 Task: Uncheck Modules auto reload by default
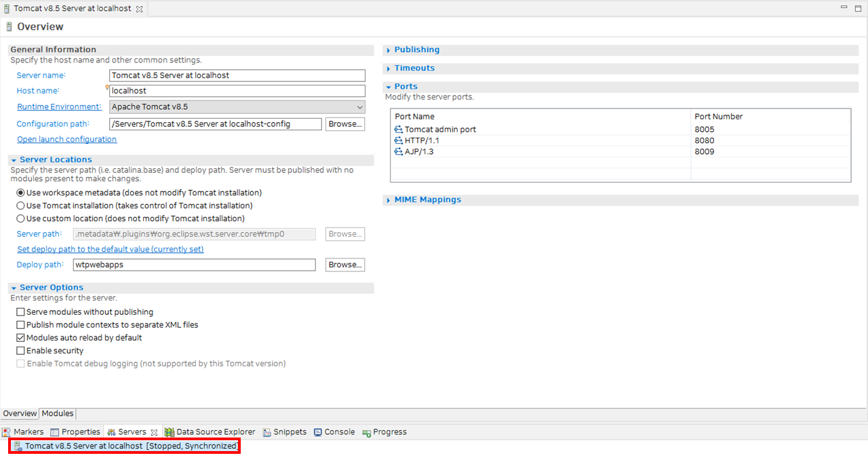coord(20,338)
